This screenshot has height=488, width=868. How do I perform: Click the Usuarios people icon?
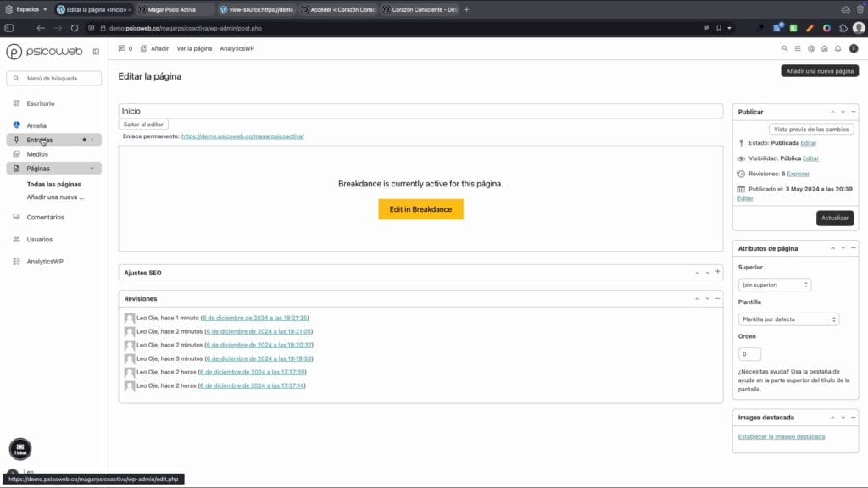tap(16, 240)
